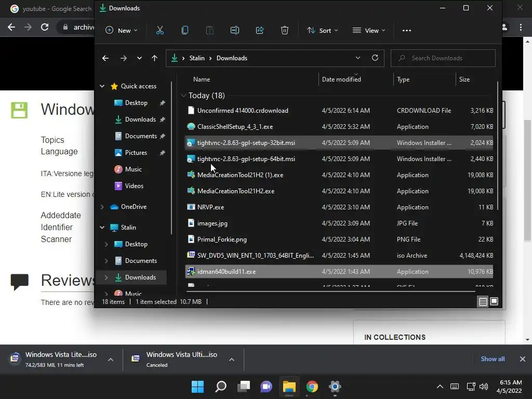The image size is (532, 399).
Task: Click the file list vertical scrollbar
Action: tap(498, 146)
